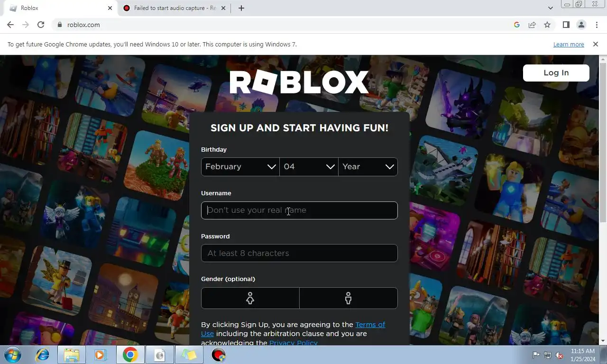Open the Chrome side panel icon
This screenshot has width=607, height=364.
[x=566, y=25]
